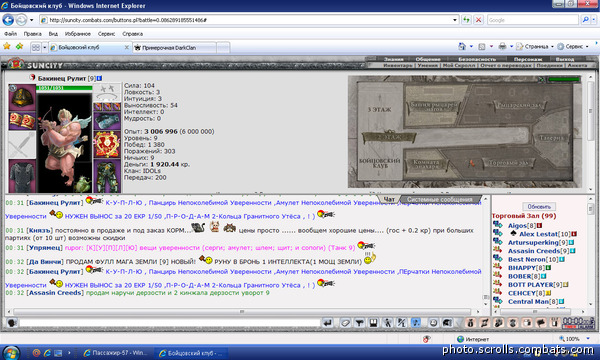Screen dimensions: 600x360
Task: Click the Обновить refresh button
Action: [x=539, y=207]
